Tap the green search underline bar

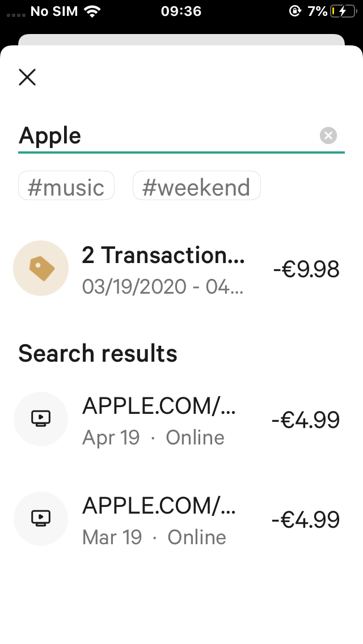coord(181,152)
